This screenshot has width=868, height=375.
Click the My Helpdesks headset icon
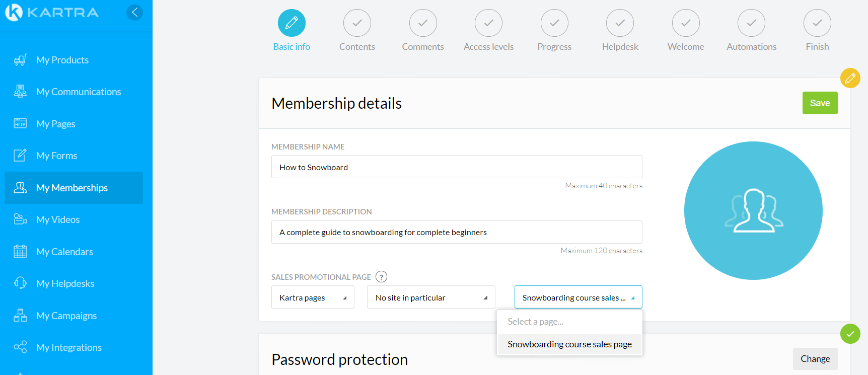tap(20, 283)
